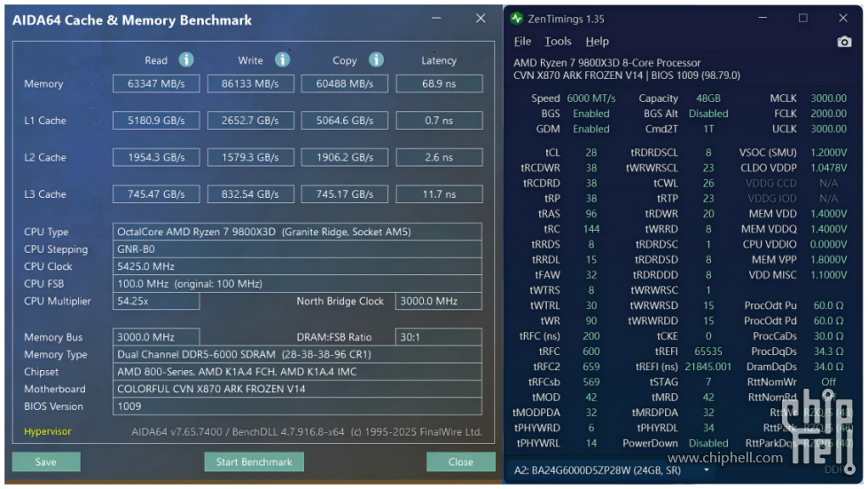Click the Cmd2T value 1T
This screenshot has height=489, width=868.
click(x=708, y=129)
